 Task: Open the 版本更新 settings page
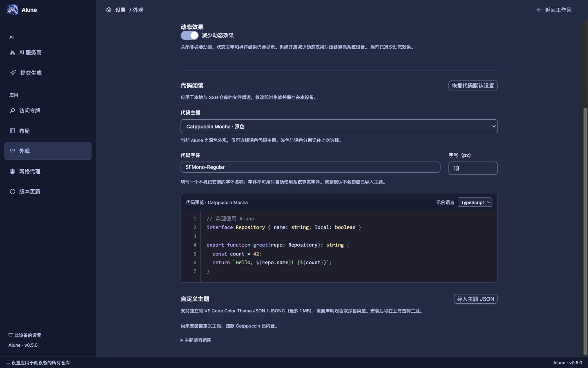pyautogui.click(x=48, y=192)
